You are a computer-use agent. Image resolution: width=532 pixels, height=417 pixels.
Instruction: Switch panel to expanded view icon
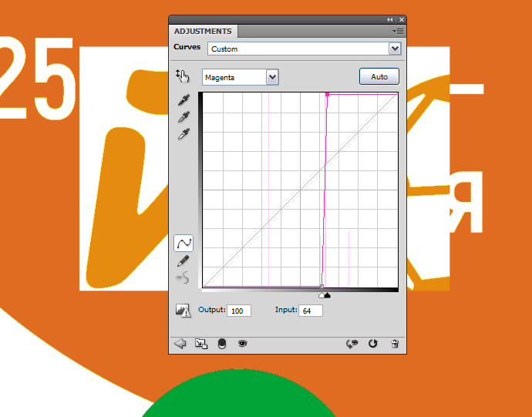(x=201, y=344)
